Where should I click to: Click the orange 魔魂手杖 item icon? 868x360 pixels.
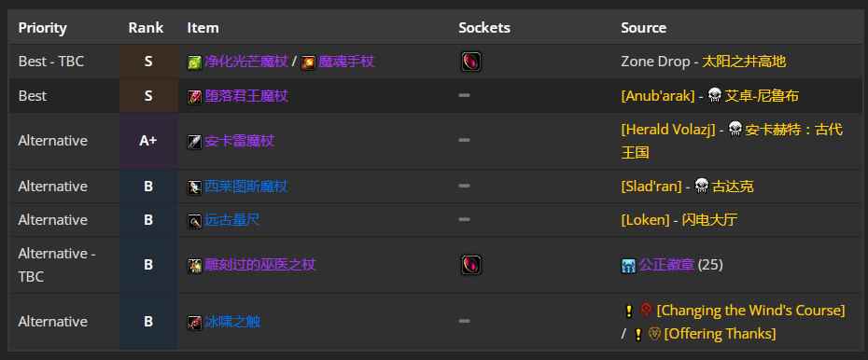[x=308, y=62]
